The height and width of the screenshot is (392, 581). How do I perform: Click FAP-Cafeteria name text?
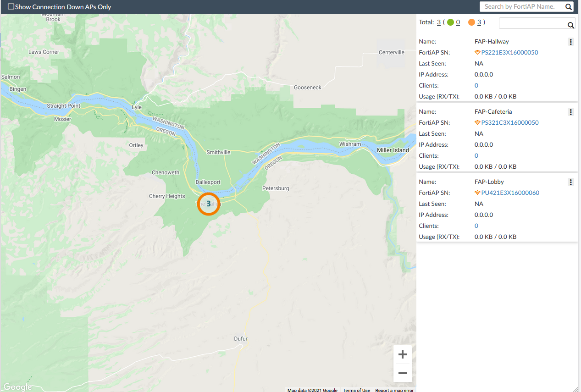[493, 112]
